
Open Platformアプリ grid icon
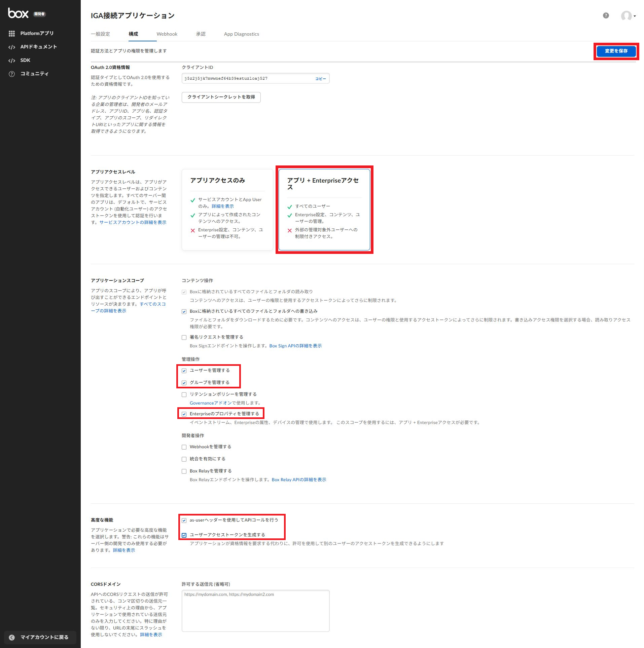12,33
